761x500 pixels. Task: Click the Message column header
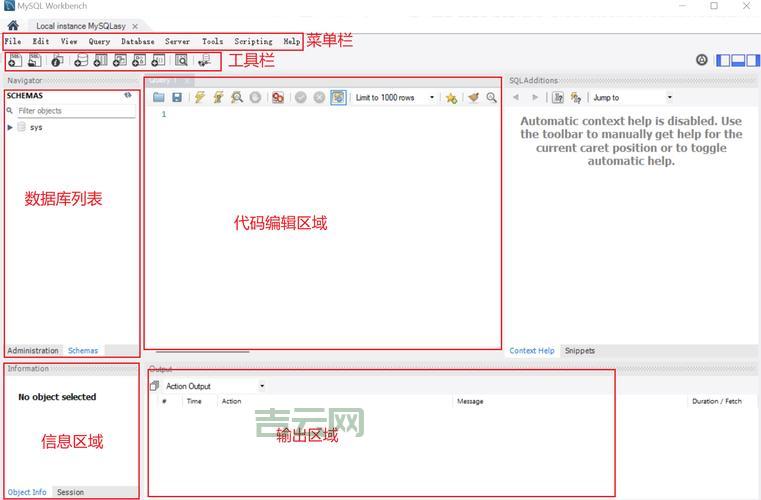pyautogui.click(x=470, y=401)
